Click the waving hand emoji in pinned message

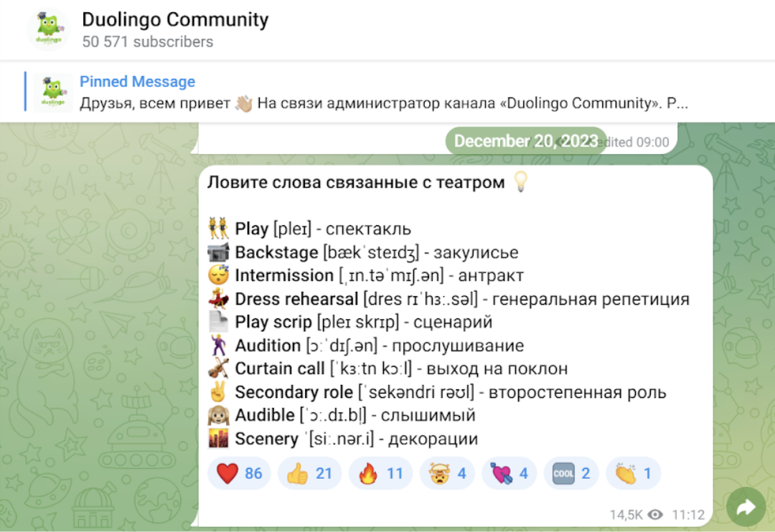point(244,103)
